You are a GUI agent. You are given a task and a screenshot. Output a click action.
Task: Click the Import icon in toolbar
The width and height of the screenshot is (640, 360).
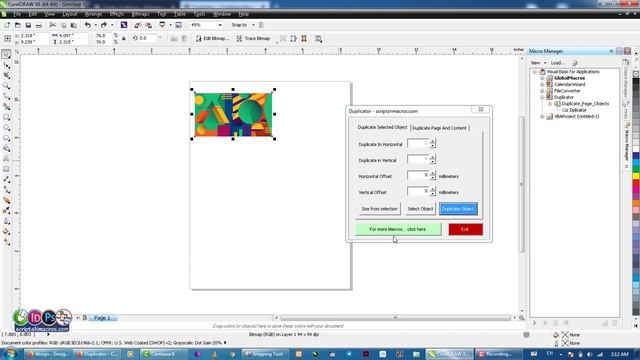138,25
